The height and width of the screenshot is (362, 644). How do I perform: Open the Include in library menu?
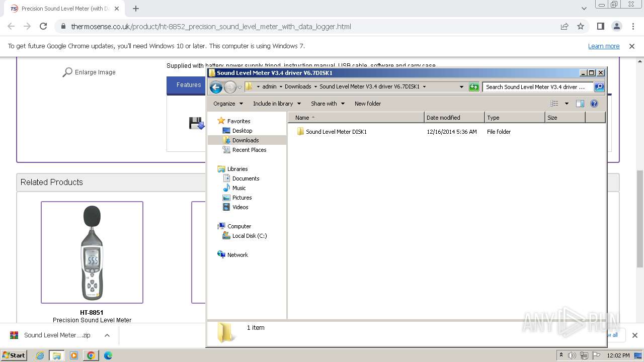click(x=277, y=104)
